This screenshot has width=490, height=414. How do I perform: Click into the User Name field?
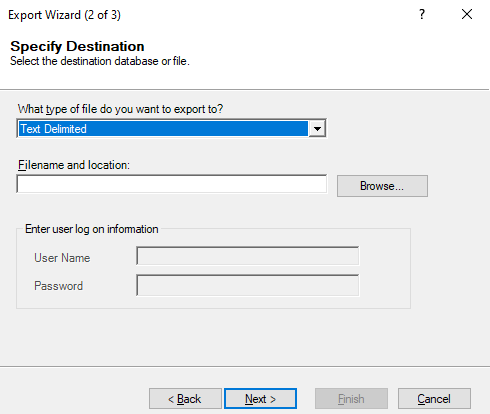point(248,256)
